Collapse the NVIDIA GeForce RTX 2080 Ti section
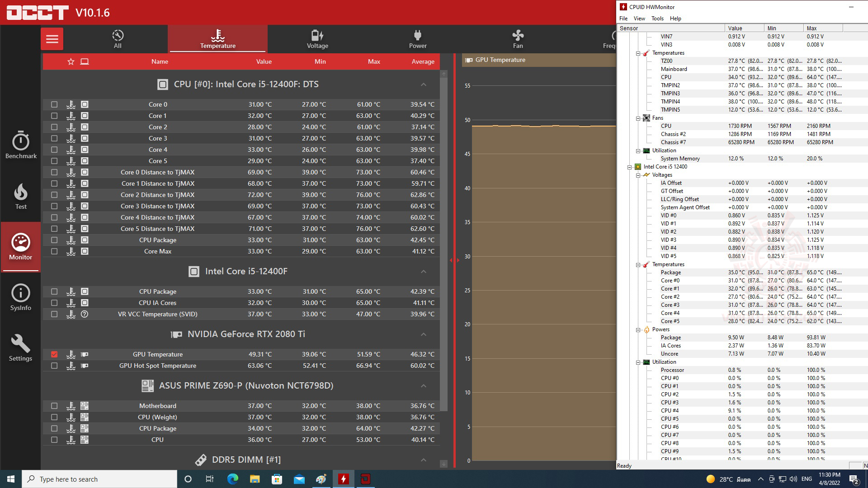Screen dimensions: 868x488 click(x=423, y=334)
